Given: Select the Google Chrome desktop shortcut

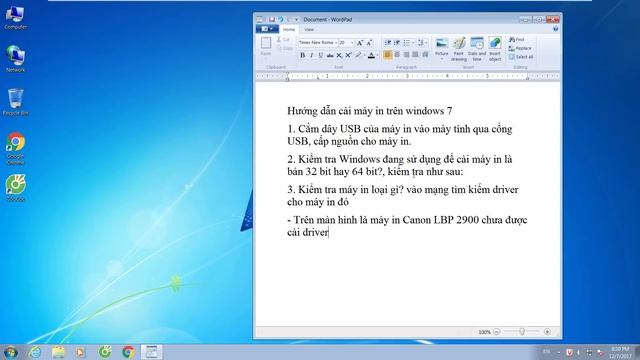Looking at the screenshot, I should (x=16, y=149).
